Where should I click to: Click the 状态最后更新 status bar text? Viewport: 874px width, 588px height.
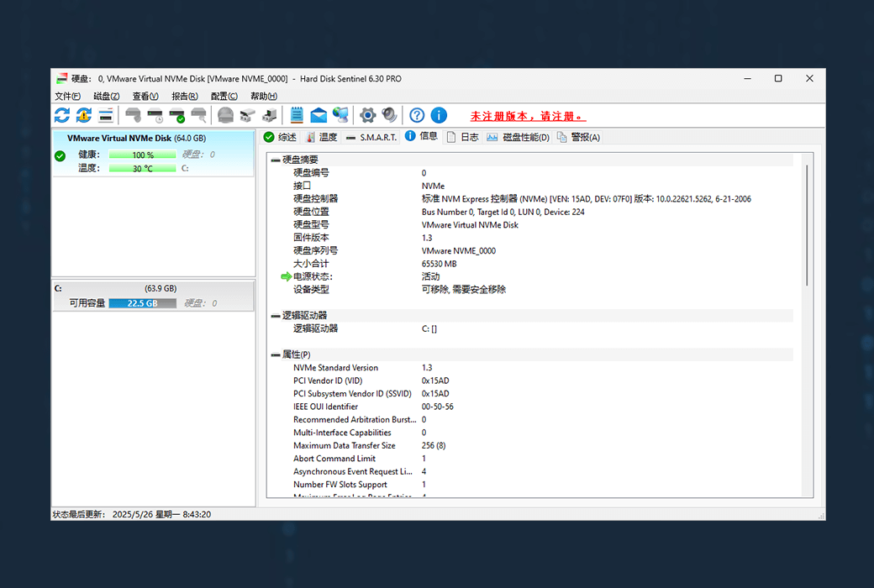click(132, 514)
